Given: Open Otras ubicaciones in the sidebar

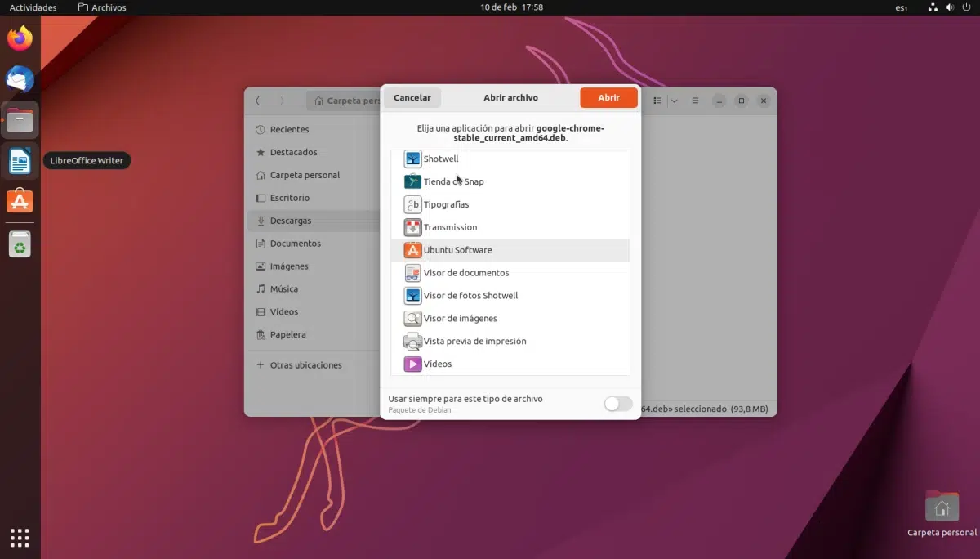Looking at the screenshot, I should click(312, 365).
